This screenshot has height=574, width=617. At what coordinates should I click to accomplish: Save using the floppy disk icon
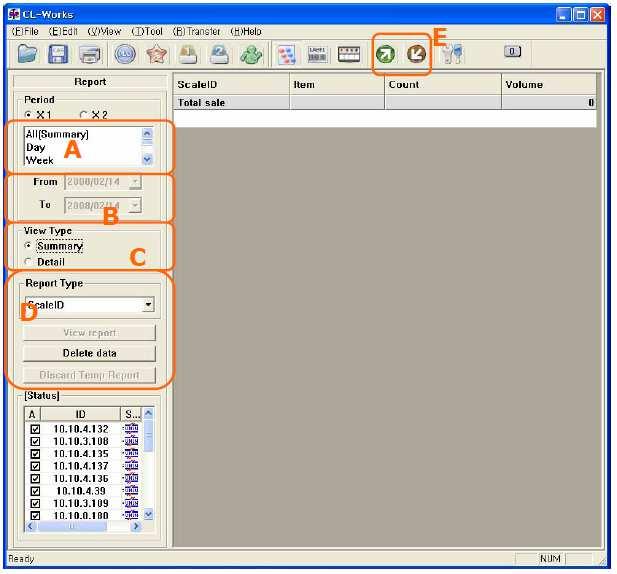[x=58, y=54]
